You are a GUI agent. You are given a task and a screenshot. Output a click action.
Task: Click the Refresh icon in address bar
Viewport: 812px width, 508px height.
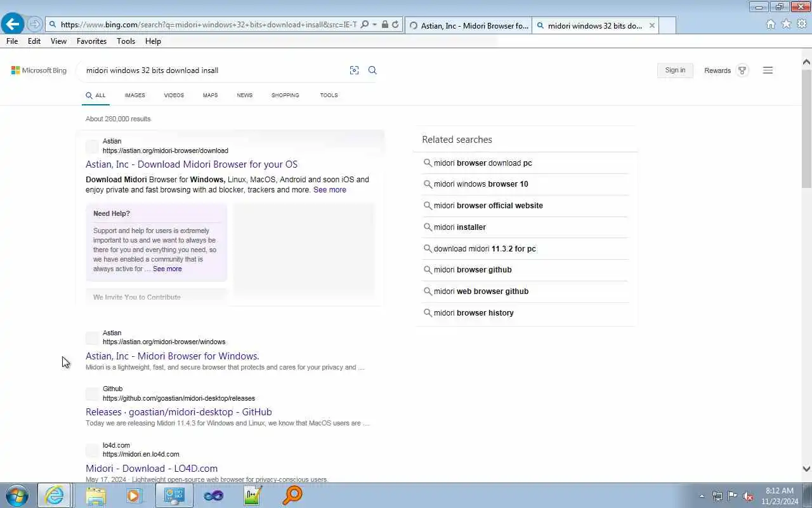(395, 25)
